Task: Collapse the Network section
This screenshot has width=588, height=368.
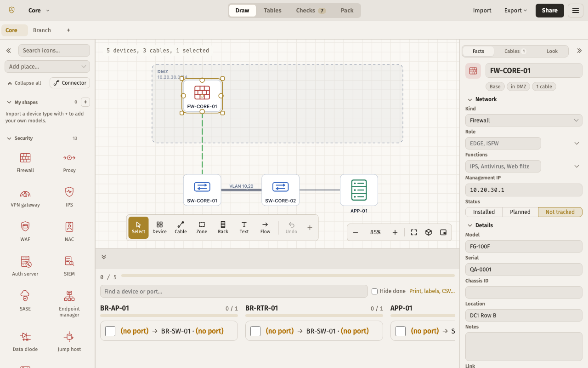Action: click(470, 99)
